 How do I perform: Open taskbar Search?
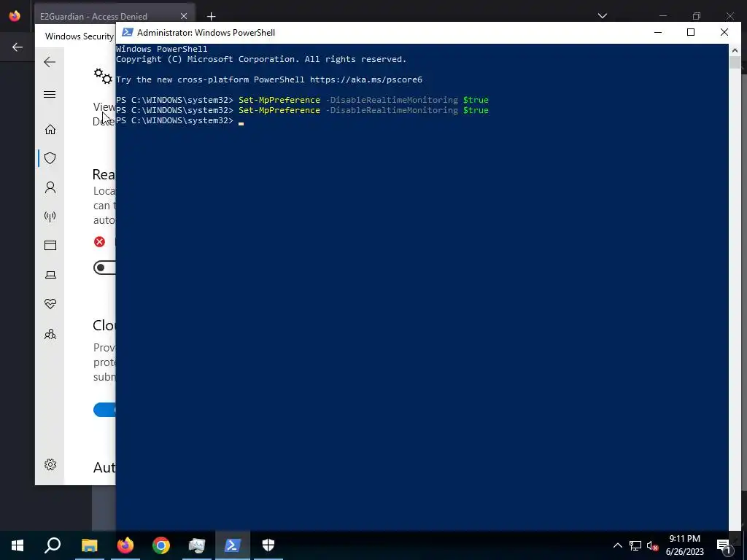[x=53, y=545]
